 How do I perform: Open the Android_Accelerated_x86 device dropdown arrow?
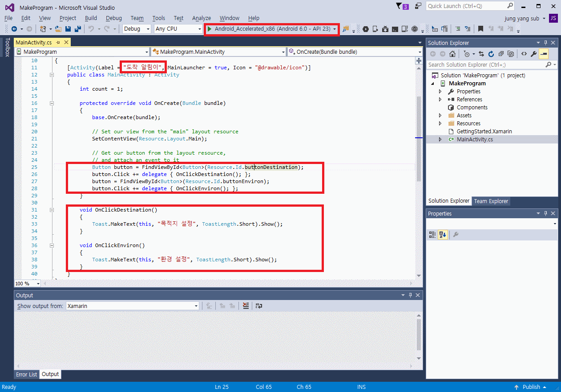[335, 29]
